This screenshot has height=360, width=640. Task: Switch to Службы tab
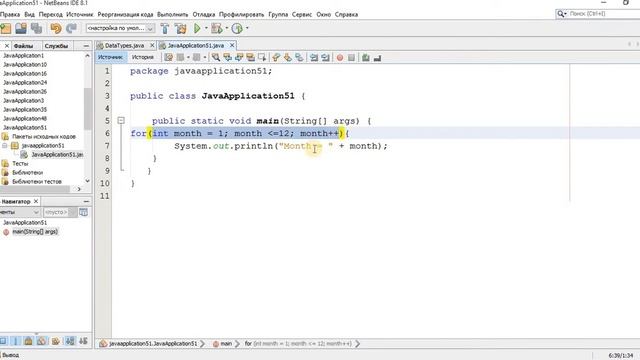(x=56, y=46)
